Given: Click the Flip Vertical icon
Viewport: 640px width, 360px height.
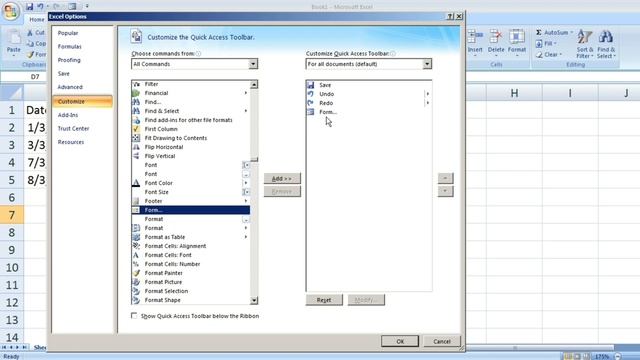Looking at the screenshot, I should pyautogui.click(x=136, y=156).
